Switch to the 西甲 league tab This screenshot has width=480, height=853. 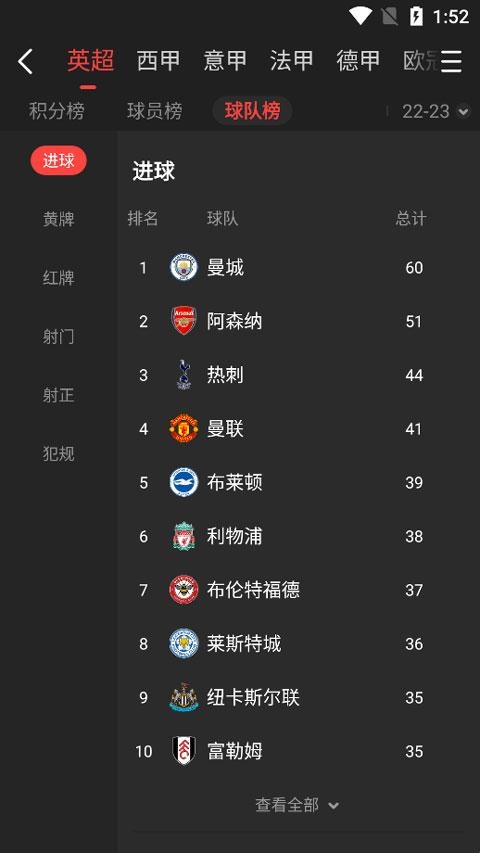158,60
